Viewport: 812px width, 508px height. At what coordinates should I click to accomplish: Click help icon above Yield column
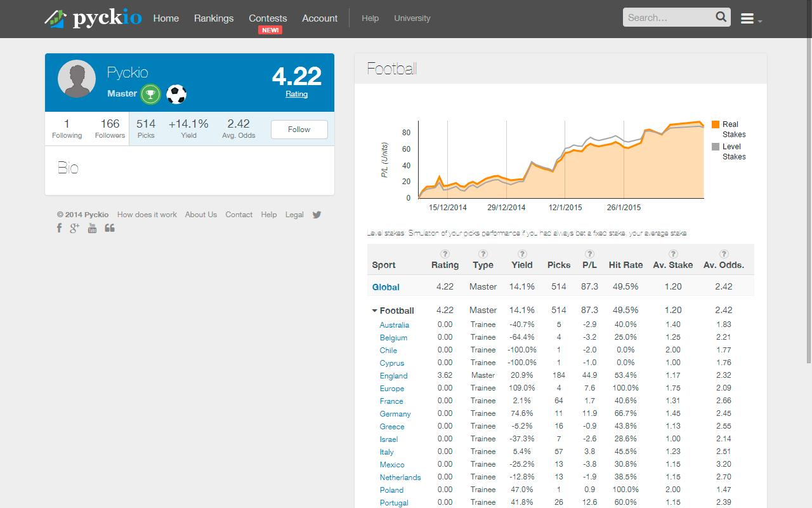[x=522, y=254]
